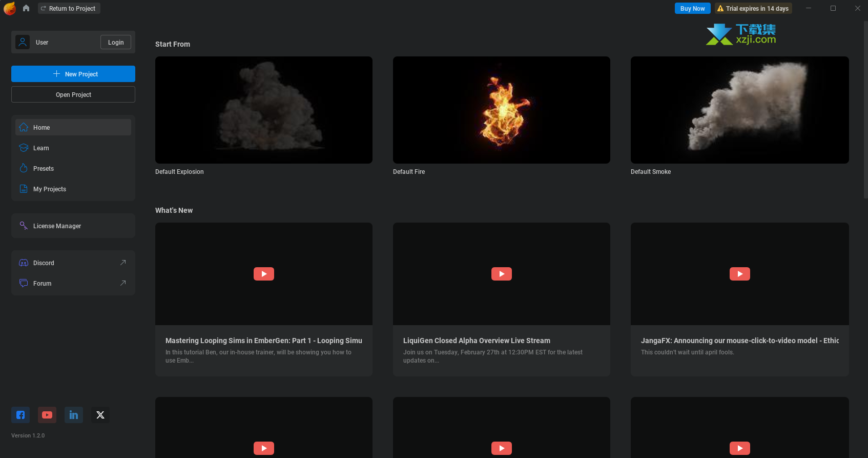Click the Default Smoke label

(651, 172)
